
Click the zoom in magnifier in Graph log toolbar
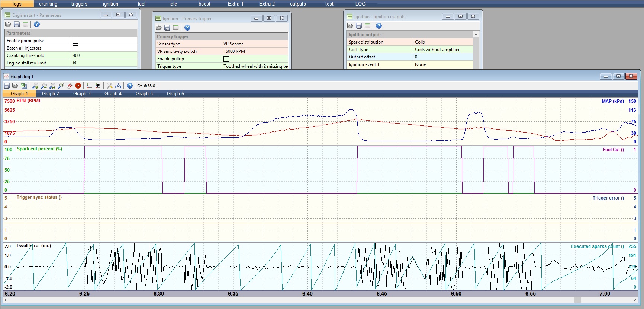click(x=35, y=86)
